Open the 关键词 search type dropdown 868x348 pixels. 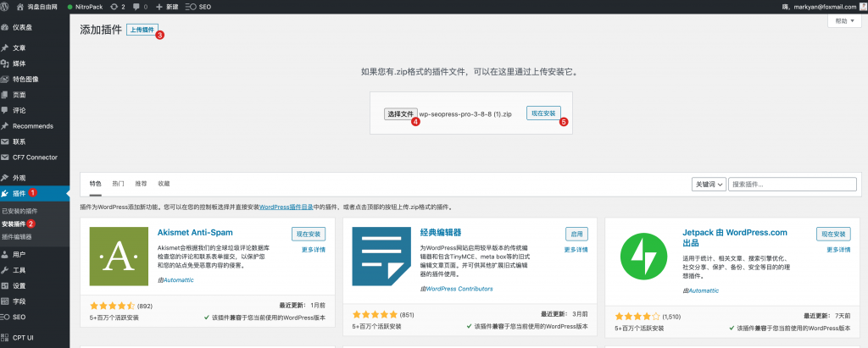coord(708,184)
